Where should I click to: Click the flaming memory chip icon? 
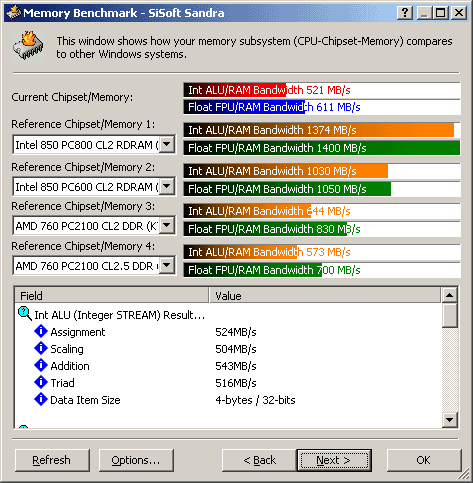[28, 46]
